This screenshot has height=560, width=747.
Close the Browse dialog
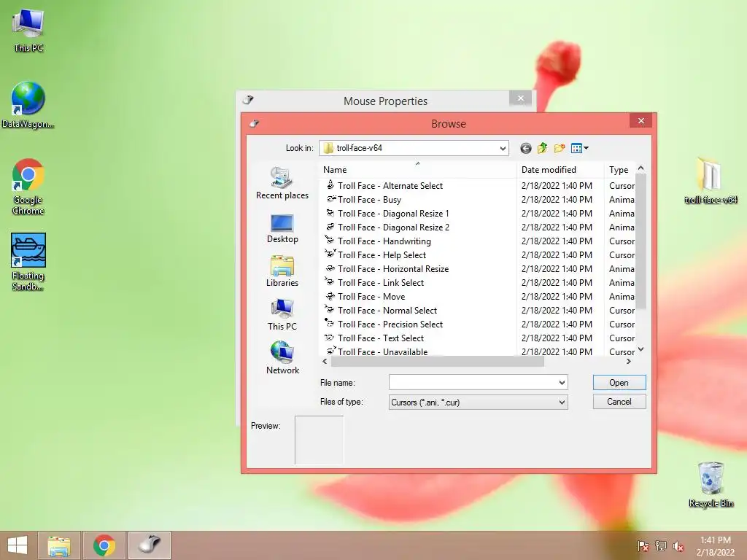pos(640,121)
